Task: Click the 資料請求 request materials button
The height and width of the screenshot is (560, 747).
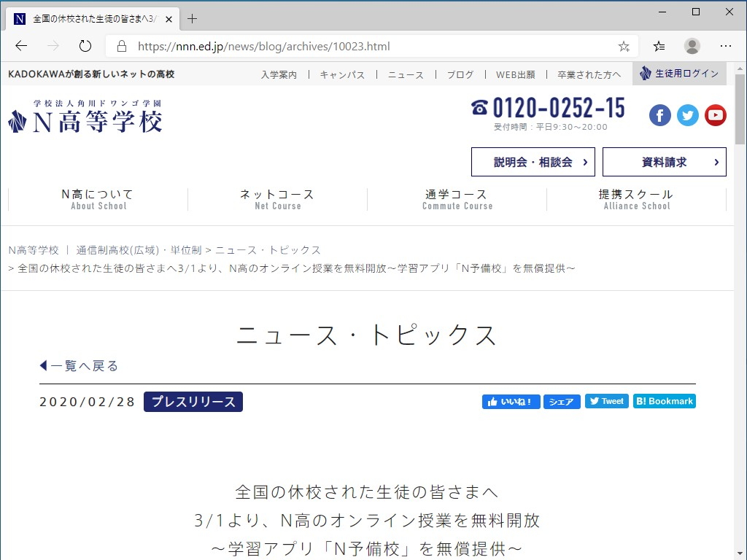Action: pos(664,161)
